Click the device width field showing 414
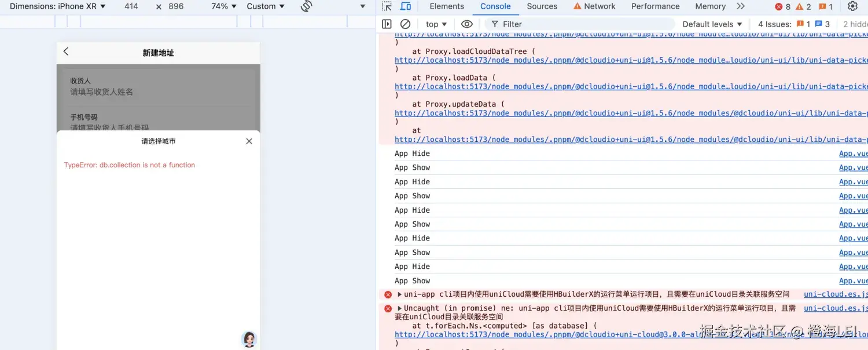 pyautogui.click(x=131, y=6)
